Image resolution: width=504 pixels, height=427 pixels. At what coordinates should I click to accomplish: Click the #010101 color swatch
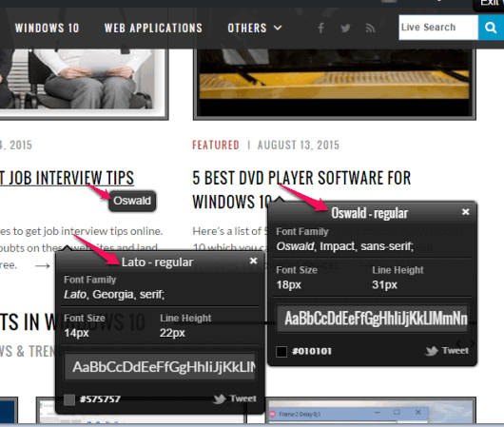click(281, 351)
